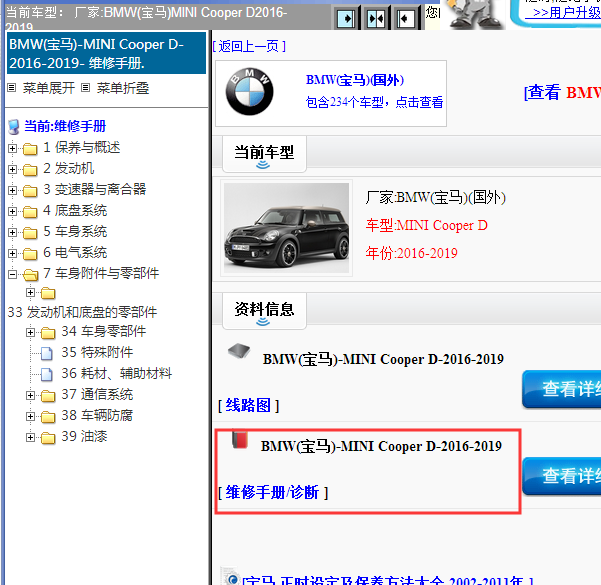Click 菜单展开 to expand all menus

click(x=49, y=88)
